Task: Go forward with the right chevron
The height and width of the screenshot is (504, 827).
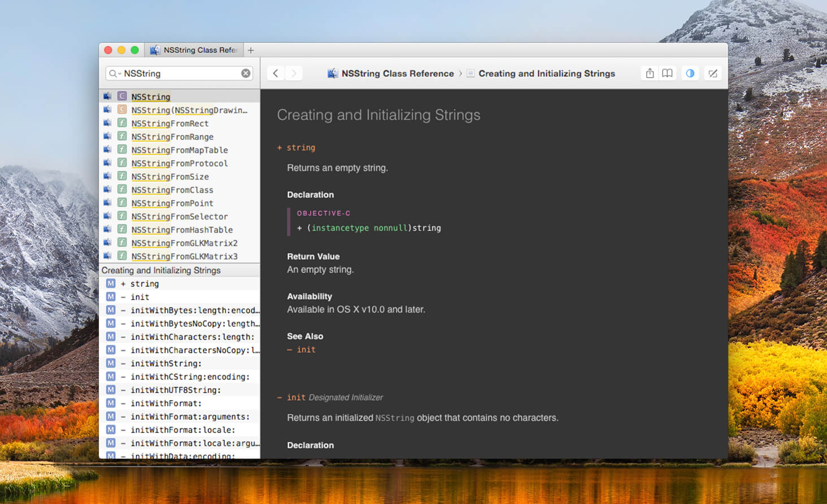Action: tap(294, 73)
